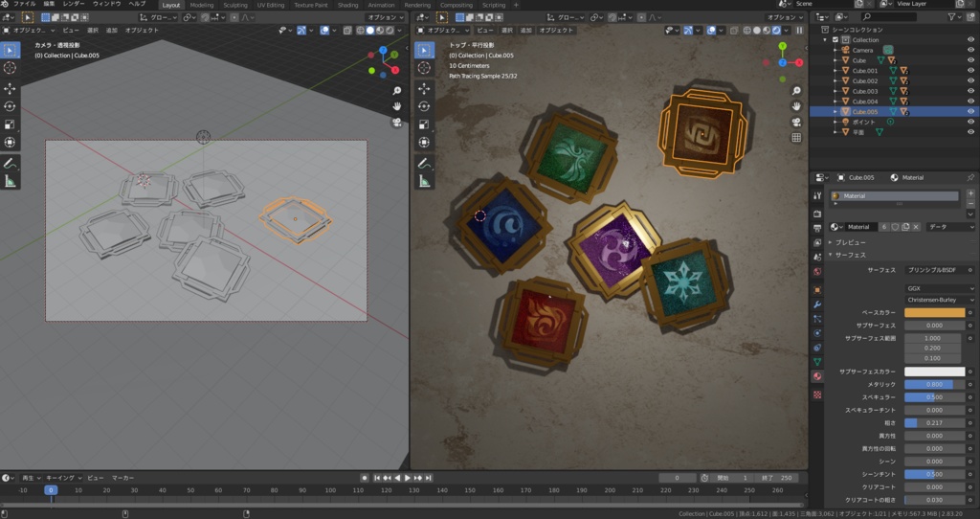Open the Object properties tab

coord(817,290)
